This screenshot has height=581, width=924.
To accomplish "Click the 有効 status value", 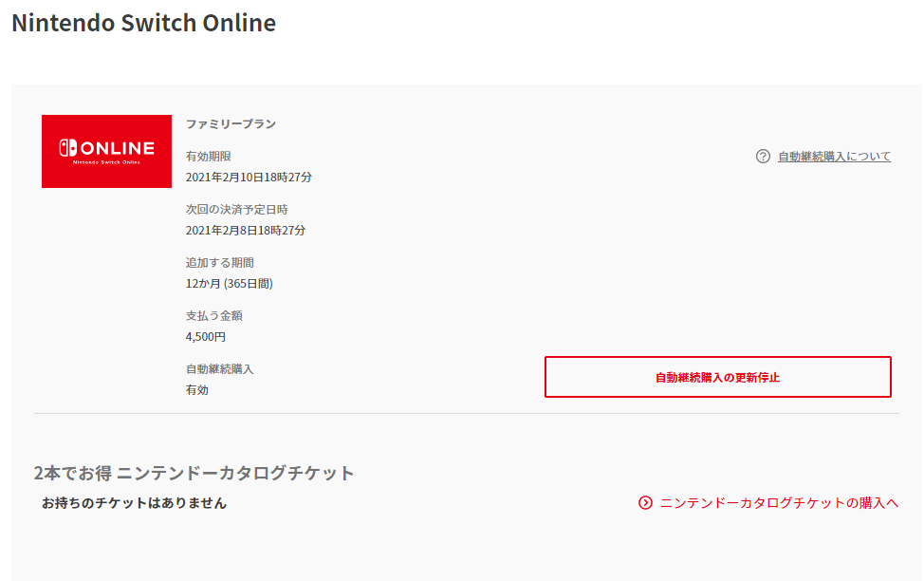I will (197, 390).
